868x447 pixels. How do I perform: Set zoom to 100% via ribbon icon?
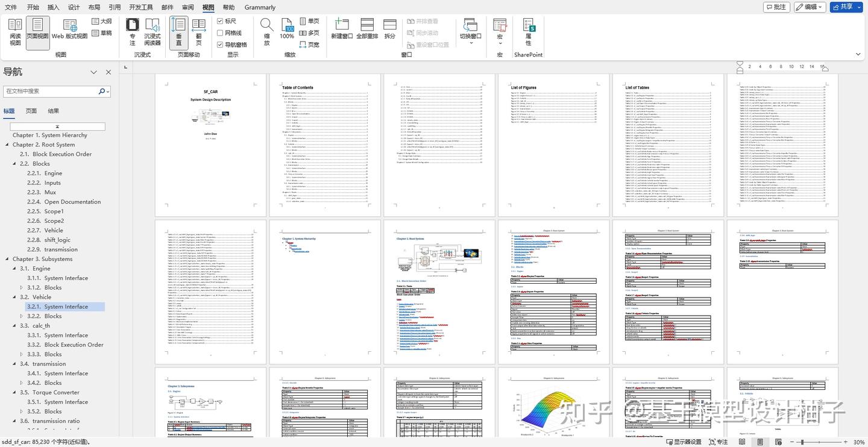point(286,30)
